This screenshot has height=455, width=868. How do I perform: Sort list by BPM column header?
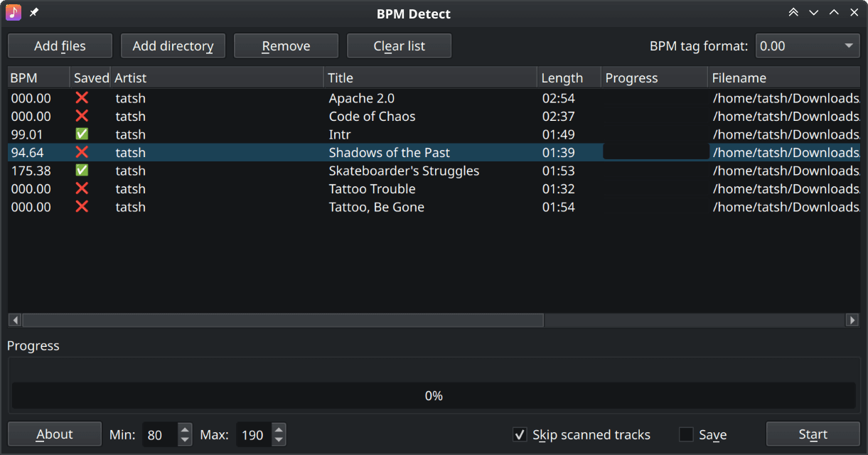point(38,78)
